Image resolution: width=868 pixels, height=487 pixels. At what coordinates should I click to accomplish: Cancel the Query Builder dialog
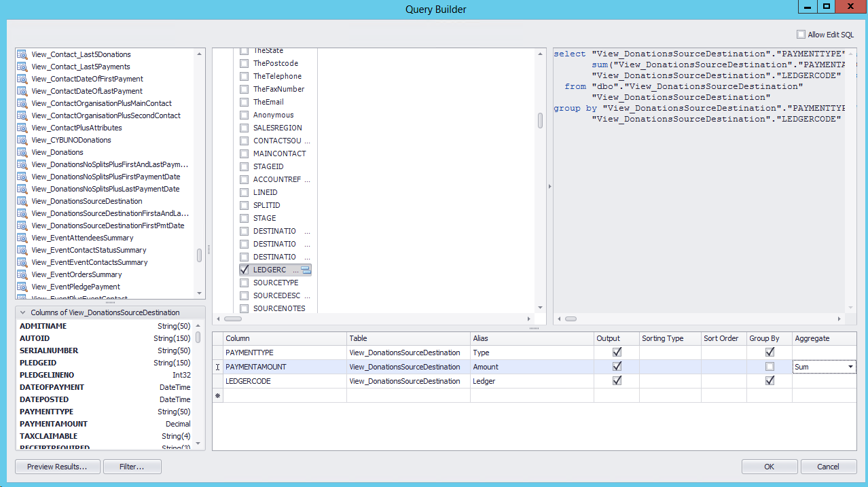coord(829,467)
